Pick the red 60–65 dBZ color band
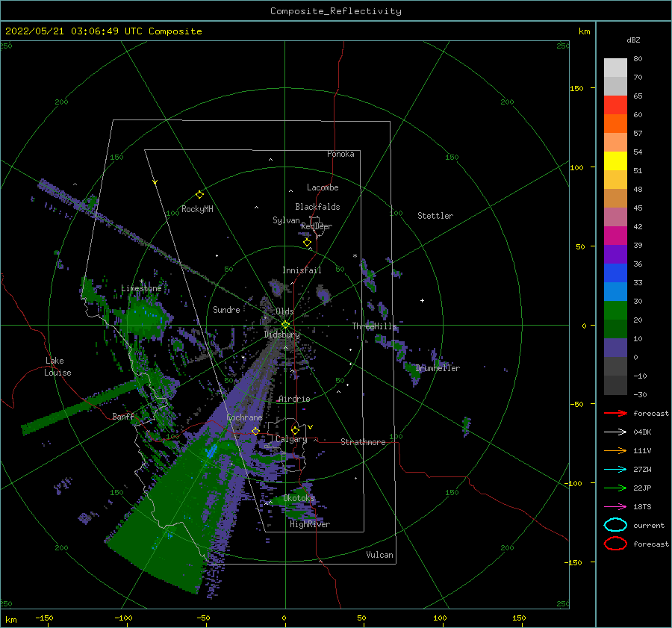672x628 pixels. (x=615, y=105)
